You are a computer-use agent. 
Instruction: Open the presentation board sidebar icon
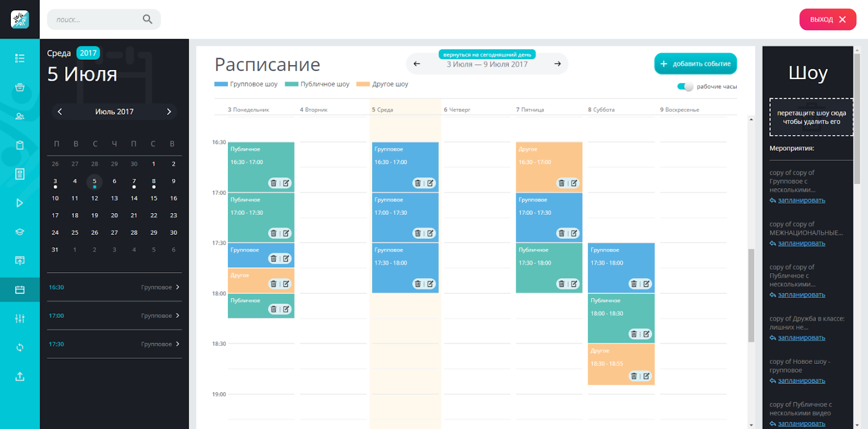click(x=20, y=260)
